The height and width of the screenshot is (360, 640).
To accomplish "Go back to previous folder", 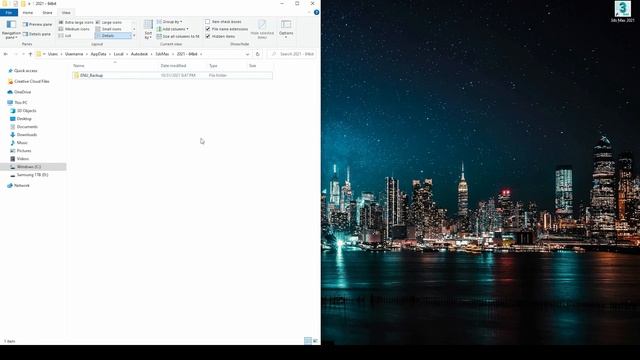I will point(6,54).
